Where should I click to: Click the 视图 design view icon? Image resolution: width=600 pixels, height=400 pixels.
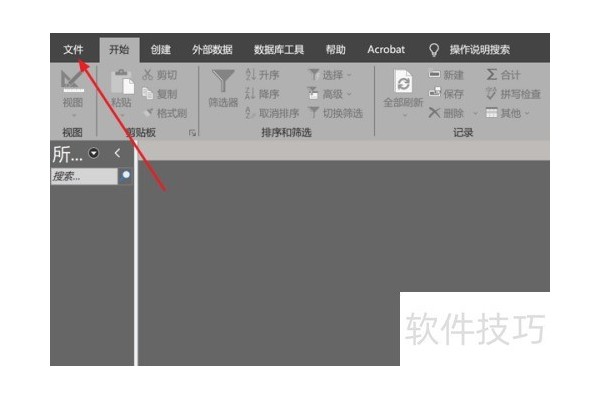(72, 81)
